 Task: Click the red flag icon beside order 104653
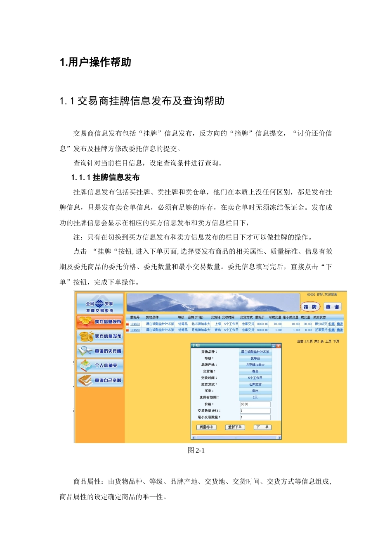click(128, 324)
